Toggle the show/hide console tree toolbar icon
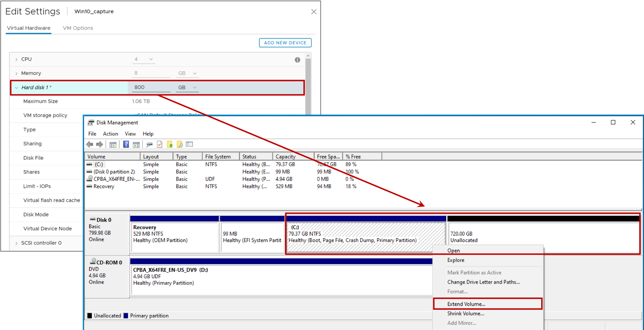This screenshot has height=330, width=644. (113, 144)
